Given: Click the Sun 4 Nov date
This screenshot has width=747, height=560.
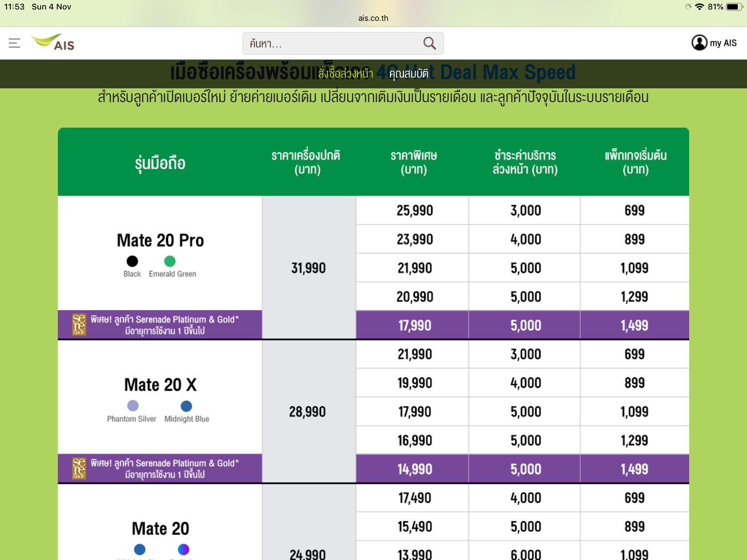Looking at the screenshot, I should (51, 6).
